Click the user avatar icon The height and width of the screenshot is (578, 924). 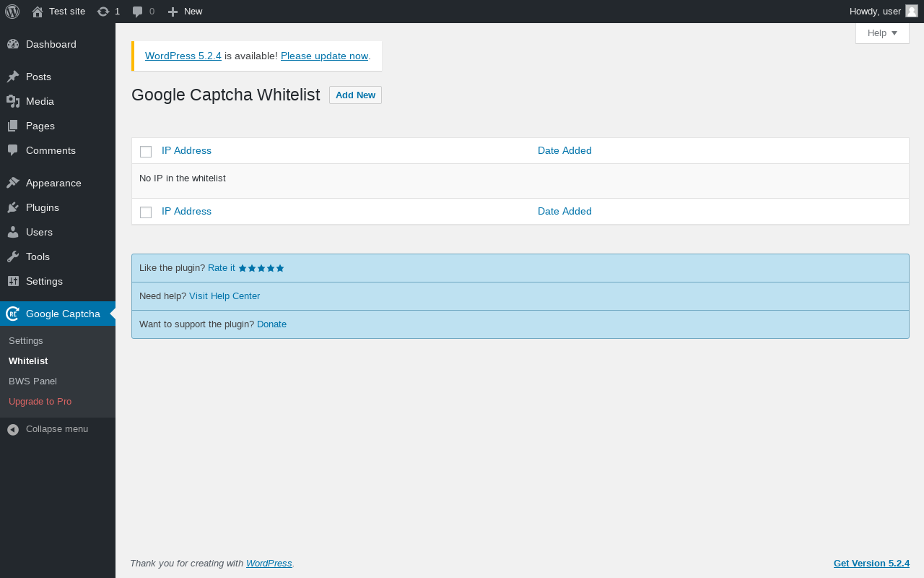[912, 11]
